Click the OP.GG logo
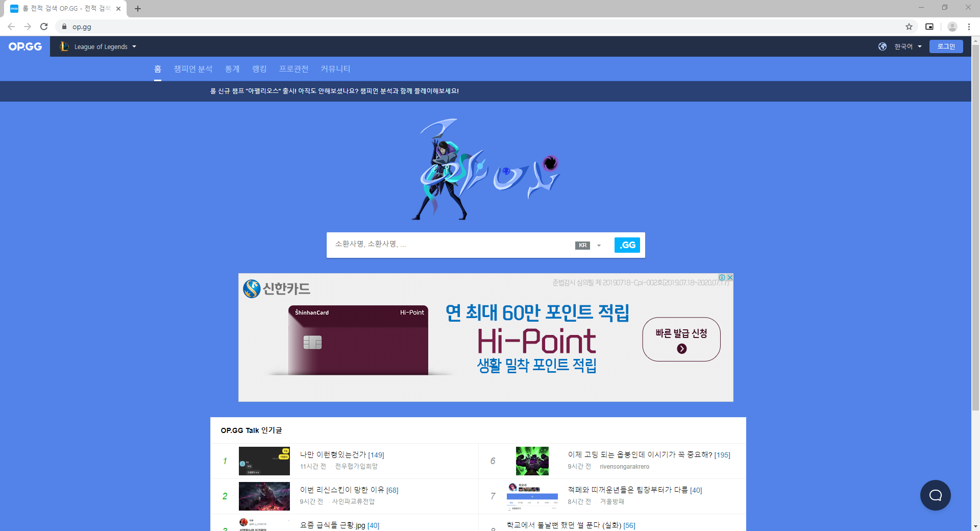The image size is (980, 531). tap(25, 46)
